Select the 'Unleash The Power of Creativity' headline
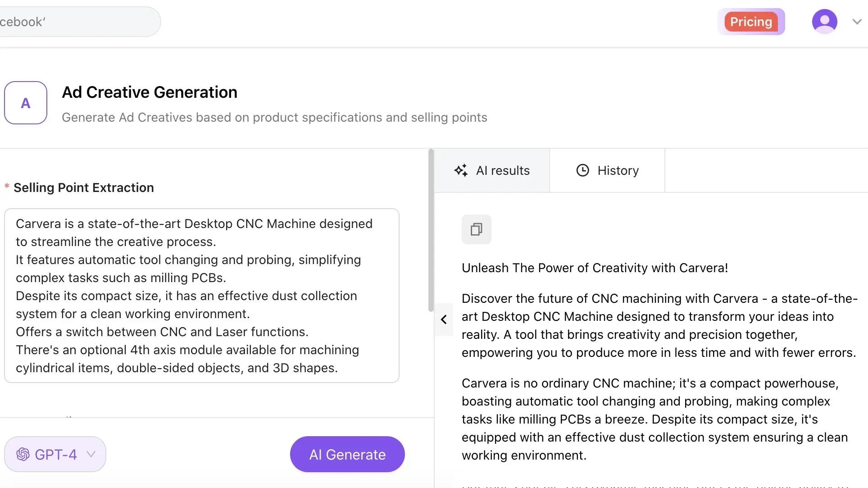The image size is (868, 488). (x=595, y=268)
